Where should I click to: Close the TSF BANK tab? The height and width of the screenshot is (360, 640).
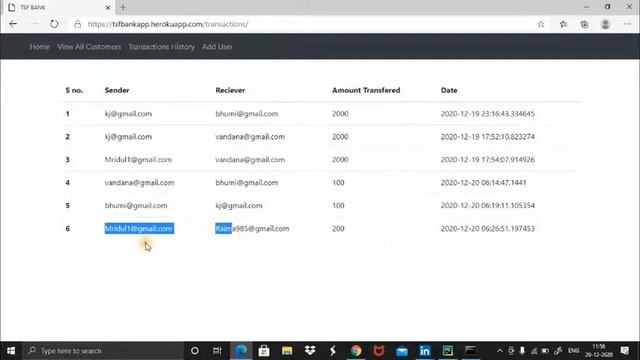pyautogui.click(x=108, y=7)
